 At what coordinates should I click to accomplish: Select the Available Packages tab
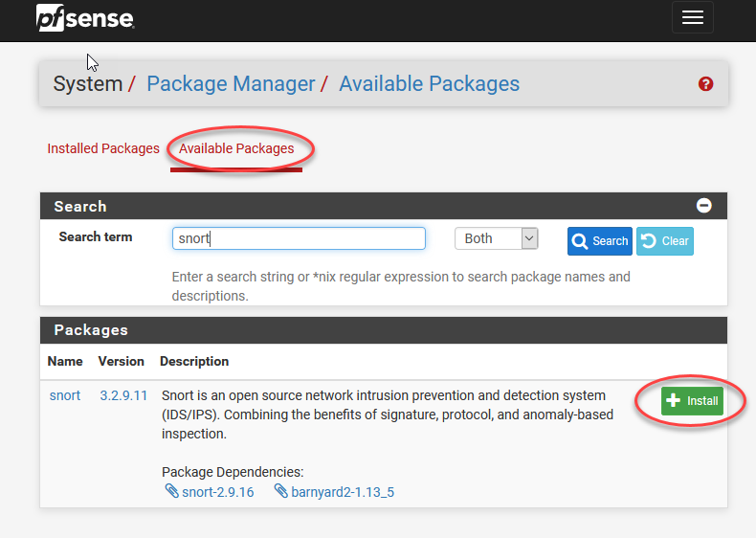point(236,148)
